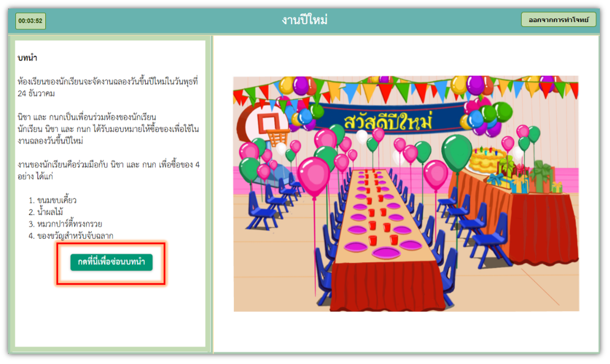Click the กดที่นี่เพื่อซ่อนบทนำ green button
This screenshot has width=610, height=364.
point(111,262)
